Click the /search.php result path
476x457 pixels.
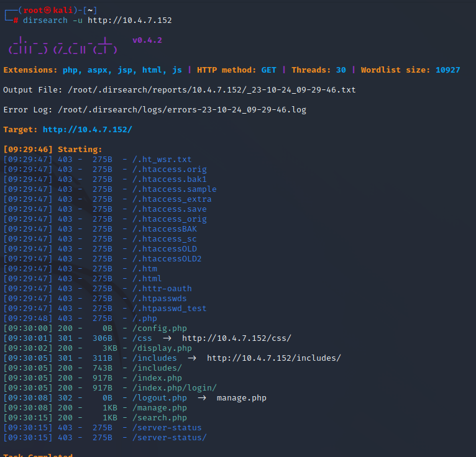click(160, 418)
